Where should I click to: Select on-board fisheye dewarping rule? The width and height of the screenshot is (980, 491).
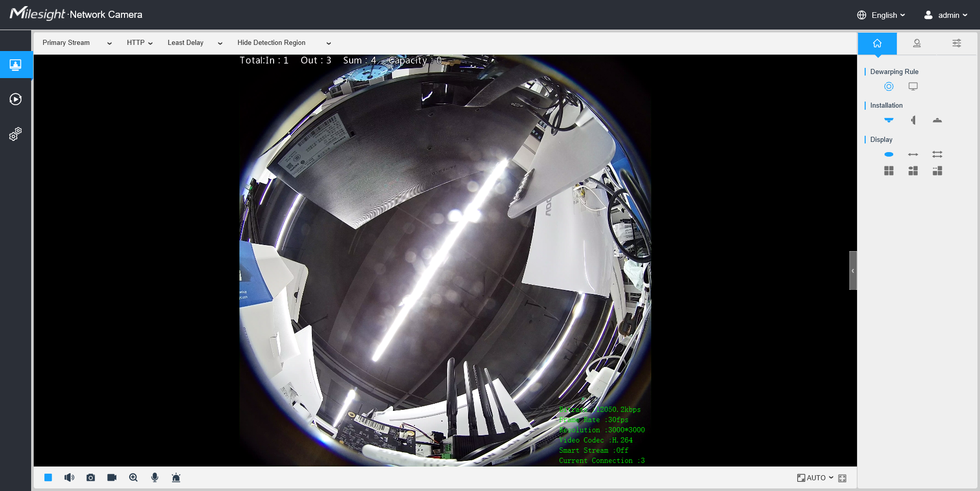pyautogui.click(x=889, y=86)
